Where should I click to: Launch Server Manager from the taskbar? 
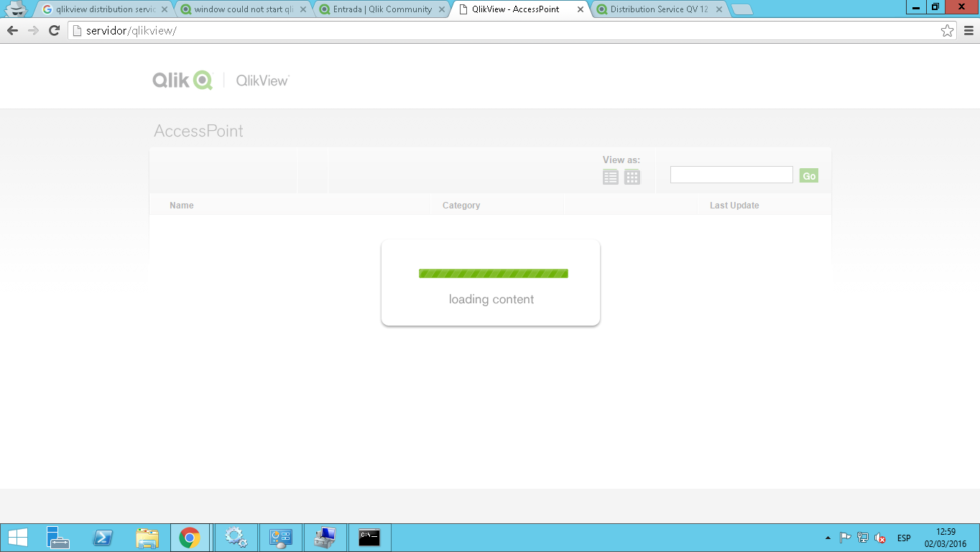57,538
